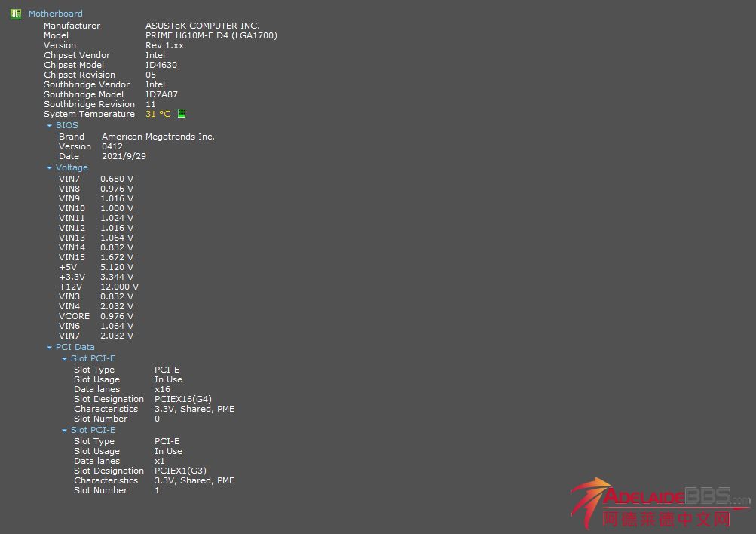Viewport: 756px width, 534px height.
Task: Select the Data lanes value x16
Action: (162, 389)
